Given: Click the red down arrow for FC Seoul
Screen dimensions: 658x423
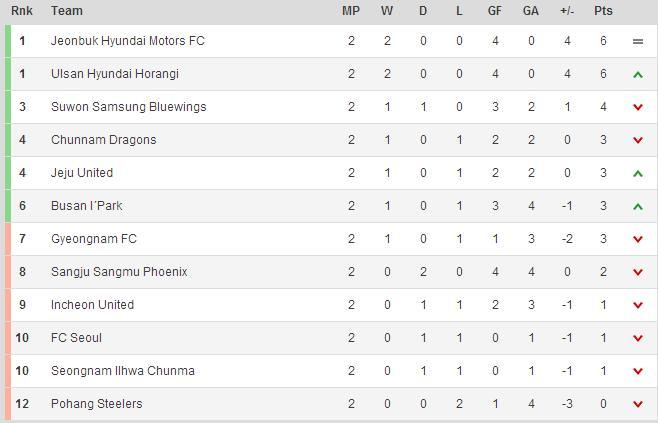Looking at the screenshot, I should (x=638, y=338).
